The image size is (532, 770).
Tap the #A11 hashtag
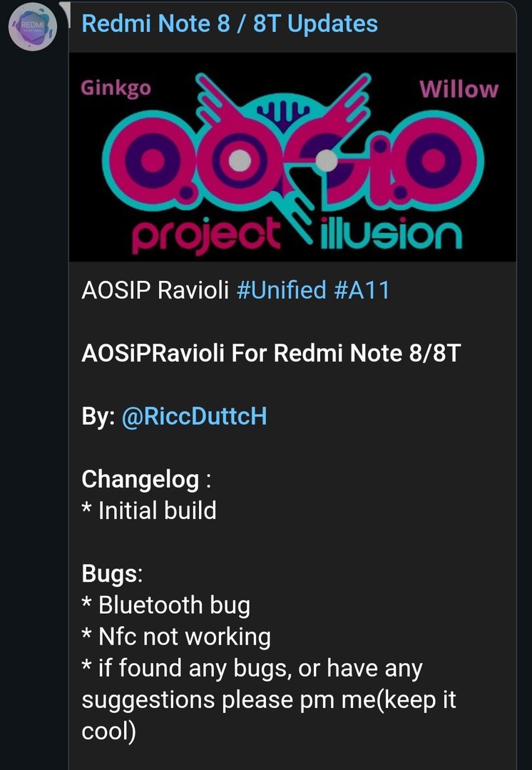point(362,289)
